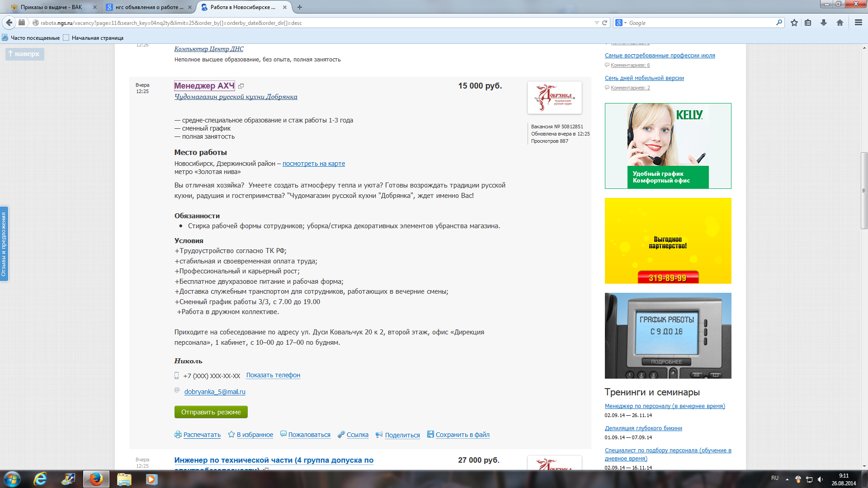Image resolution: width=868 pixels, height=488 pixels.
Task: Select the 'Работа в Новосибирске' tab
Action: 244,7
